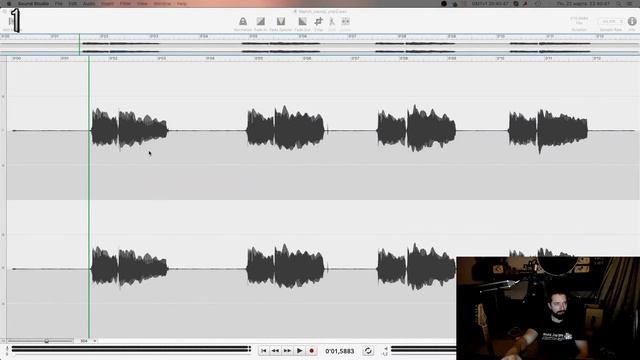Adjust the horizontal zoom slider thumb

[x=47, y=341]
